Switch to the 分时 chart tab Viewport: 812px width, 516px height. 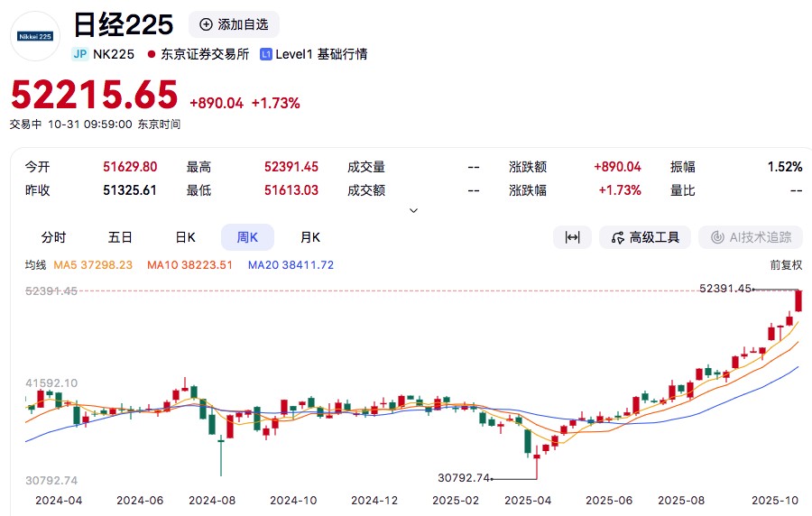pos(54,237)
